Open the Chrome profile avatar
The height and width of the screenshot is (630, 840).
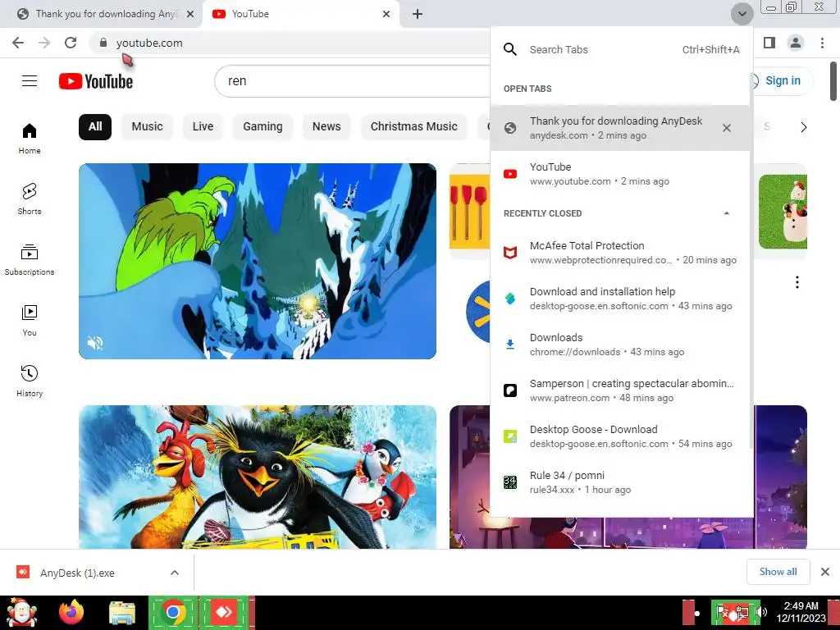[x=796, y=43]
